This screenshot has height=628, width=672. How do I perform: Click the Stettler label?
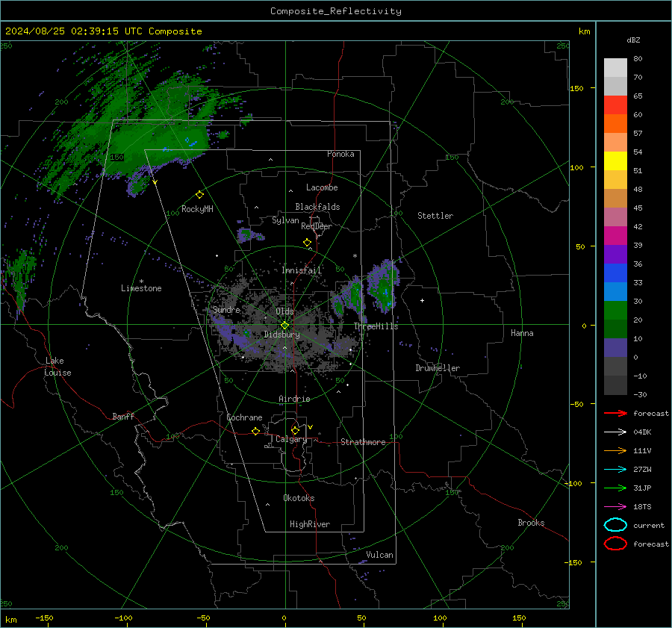click(435, 216)
